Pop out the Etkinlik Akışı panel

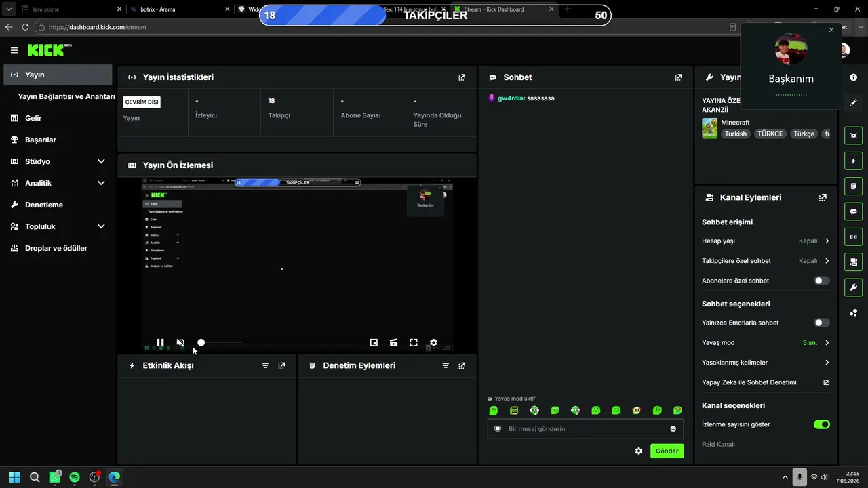[281, 365]
